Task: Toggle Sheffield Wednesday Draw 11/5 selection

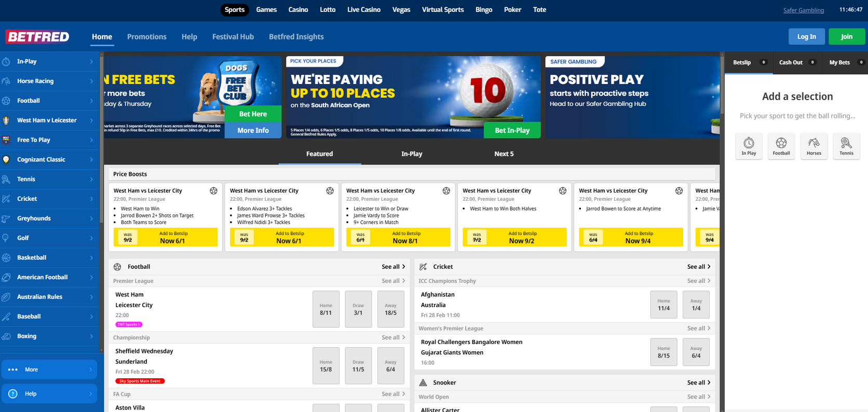Action: [358, 366]
